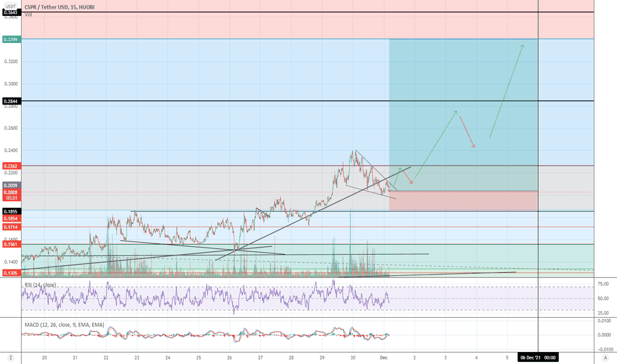Screen dimensions: 617x364
Task: Click the RSI 25.00 axis value
Action: 603,313
